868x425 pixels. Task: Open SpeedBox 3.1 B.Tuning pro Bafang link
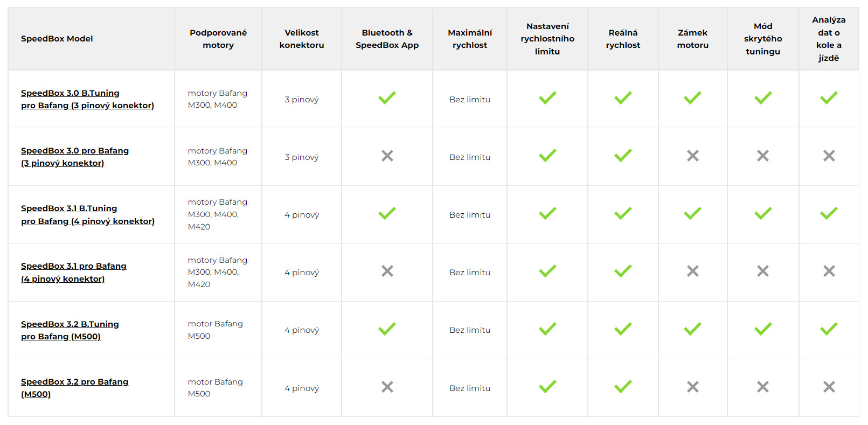coord(88,214)
